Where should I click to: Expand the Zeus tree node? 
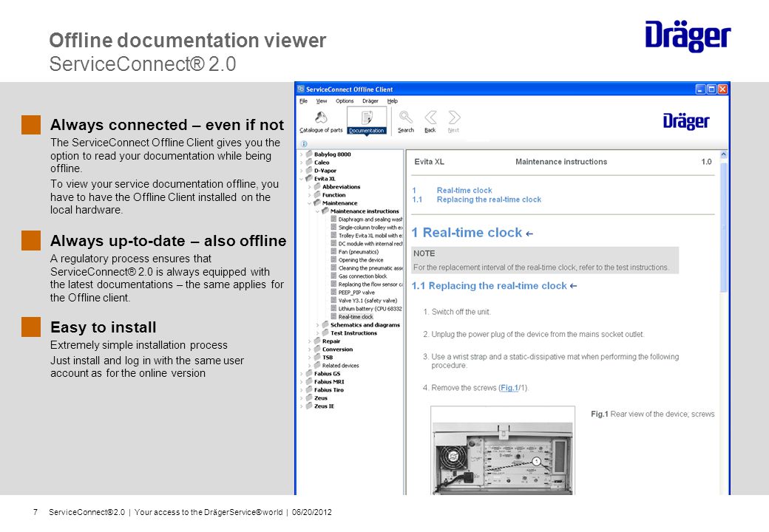[301, 398]
